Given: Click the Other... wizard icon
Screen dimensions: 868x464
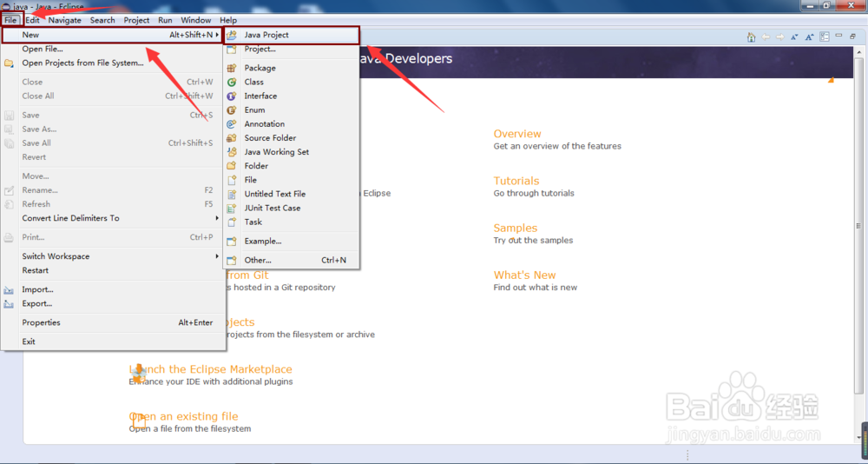Looking at the screenshot, I should point(232,261).
